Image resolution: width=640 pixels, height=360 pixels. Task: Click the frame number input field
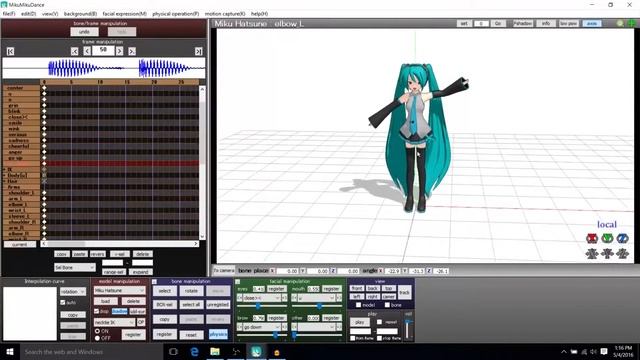pos(103,50)
